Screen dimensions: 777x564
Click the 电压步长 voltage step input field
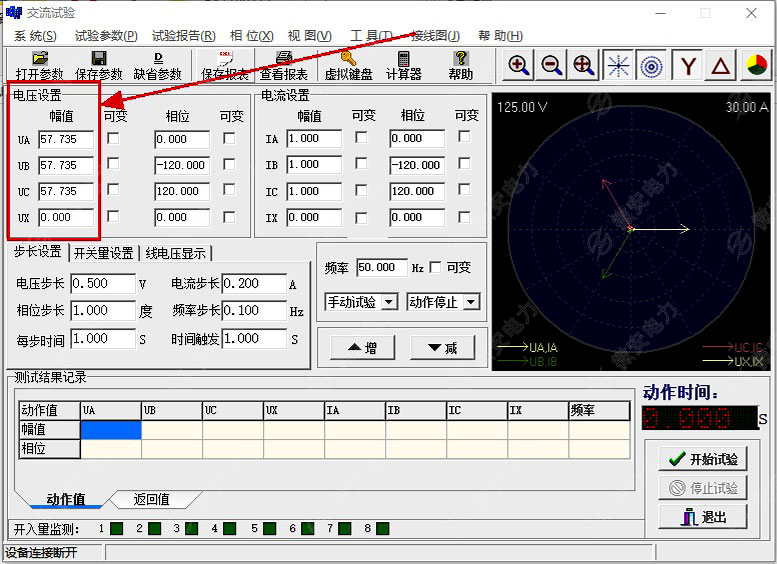[101, 284]
